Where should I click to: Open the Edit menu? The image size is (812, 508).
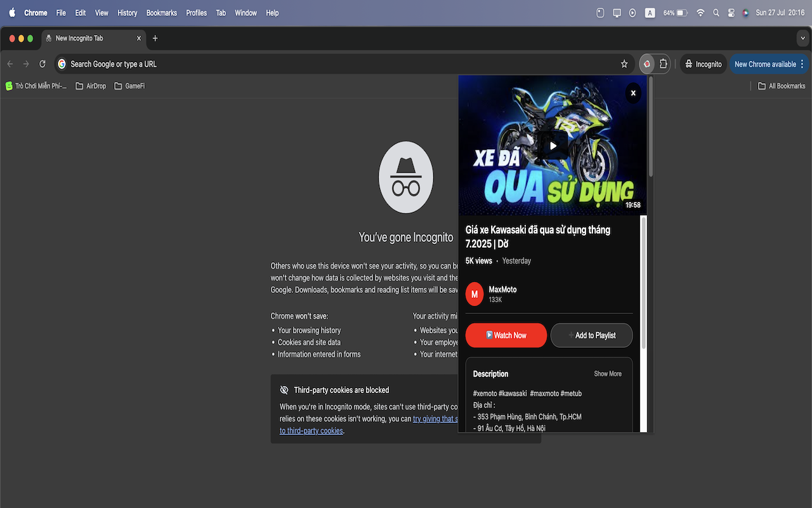81,13
